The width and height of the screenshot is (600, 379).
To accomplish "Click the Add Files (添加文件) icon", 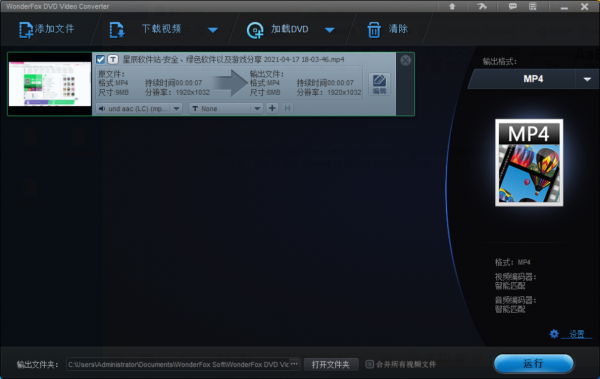I will (x=26, y=29).
